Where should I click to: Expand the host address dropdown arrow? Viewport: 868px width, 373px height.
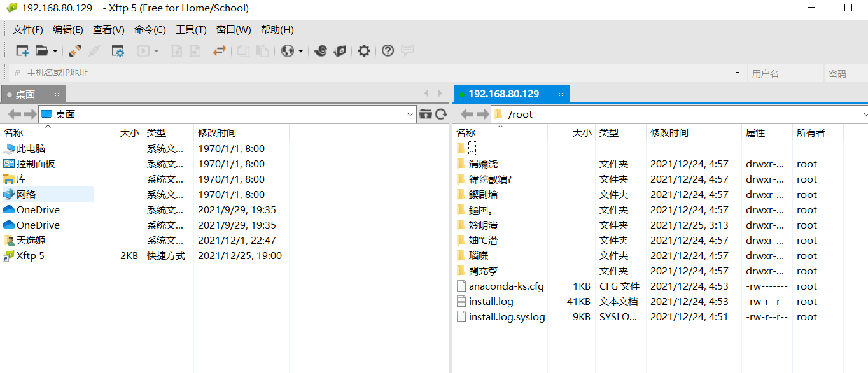(738, 73)
